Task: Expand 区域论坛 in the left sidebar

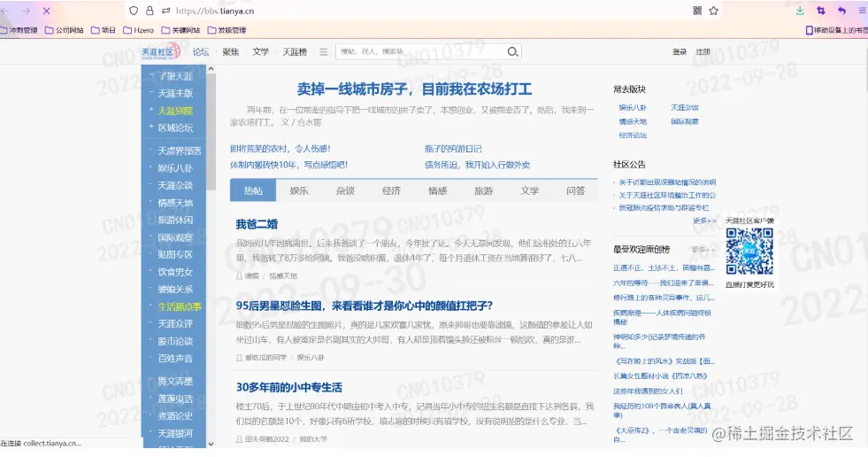Action: click(x=175, y=128)
